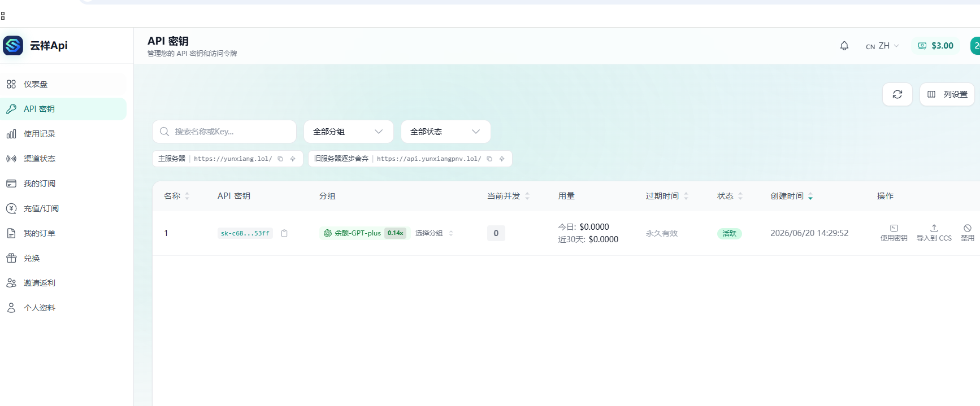Click the 云样Api logo icon
Image resolution: width=980 pixels, height=406 pixels.
(x=13, y=46)
